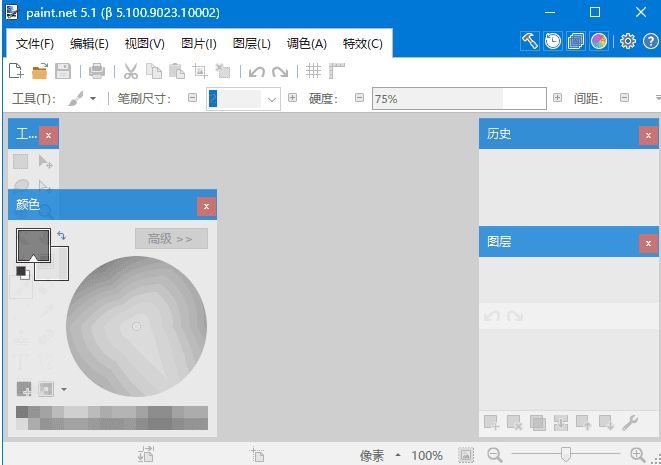Image resolution: width=661 pixels, height=465 pixels.
Task: Toggle the Layers window icon
Action: point(576,41)
